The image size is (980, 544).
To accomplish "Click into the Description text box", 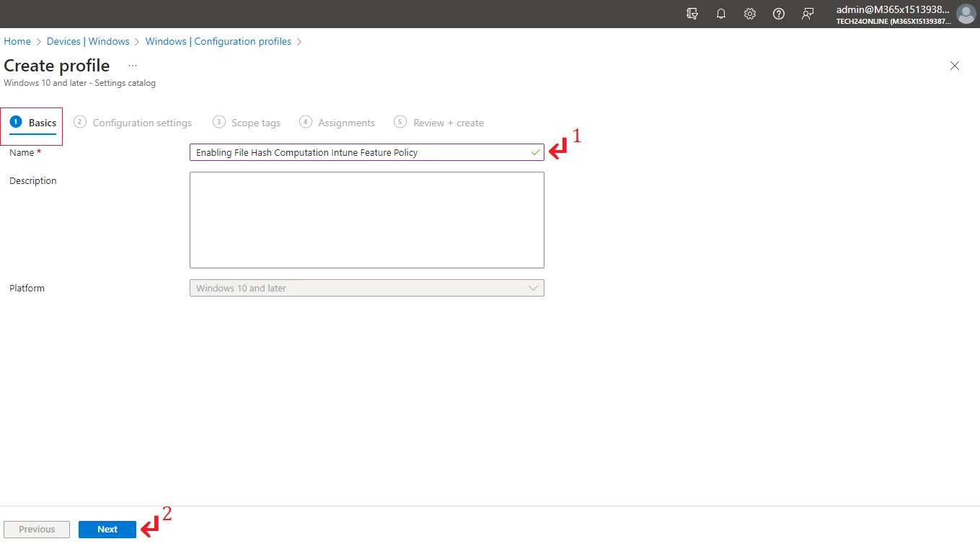I will tap(366, 220).
